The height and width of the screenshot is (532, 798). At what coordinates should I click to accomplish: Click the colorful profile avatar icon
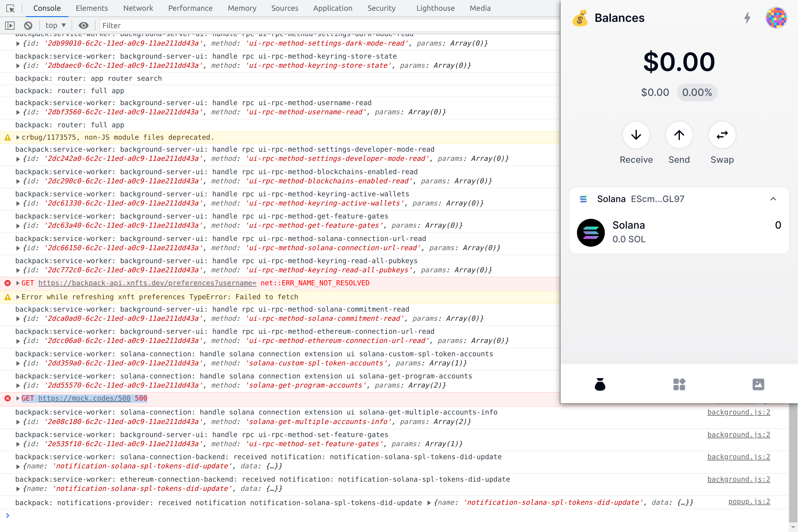[x=776, y=17]
